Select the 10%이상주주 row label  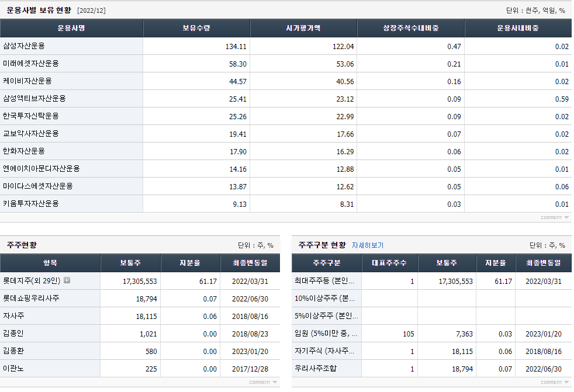[x=324, y=299]
